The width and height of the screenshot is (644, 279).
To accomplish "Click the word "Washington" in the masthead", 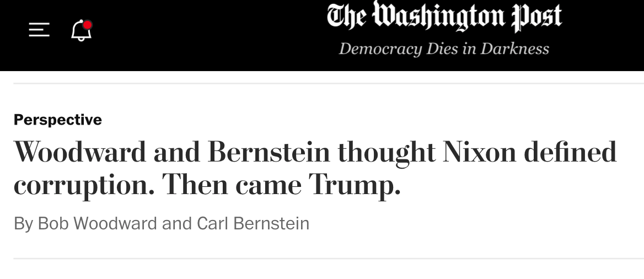I will click(x=439, y=17).
